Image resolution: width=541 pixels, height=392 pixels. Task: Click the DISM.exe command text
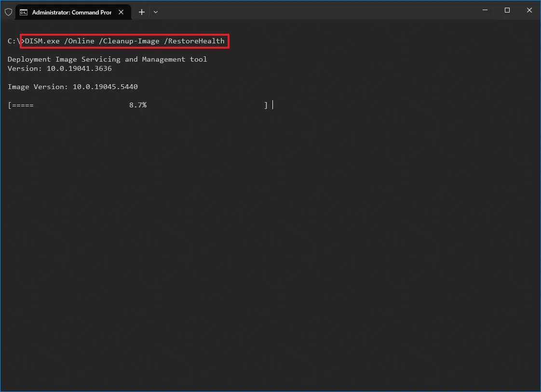coord(42,41)
